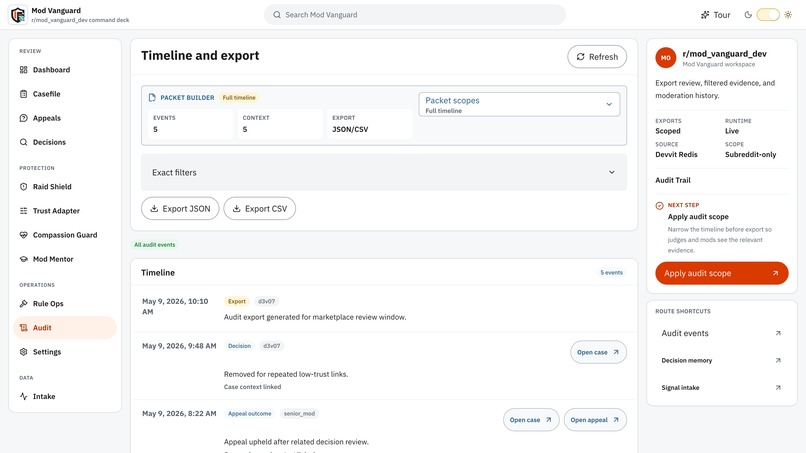Open appeal for the 8:22 AM event

595,420
